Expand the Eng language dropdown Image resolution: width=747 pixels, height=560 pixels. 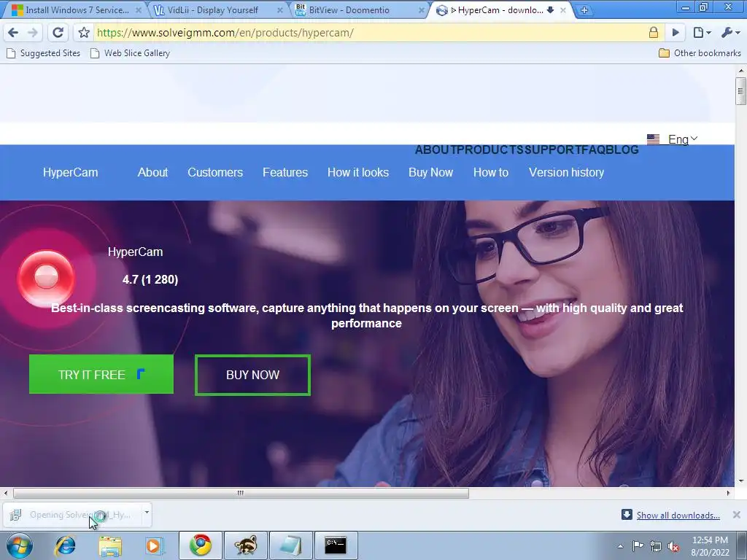683,139
